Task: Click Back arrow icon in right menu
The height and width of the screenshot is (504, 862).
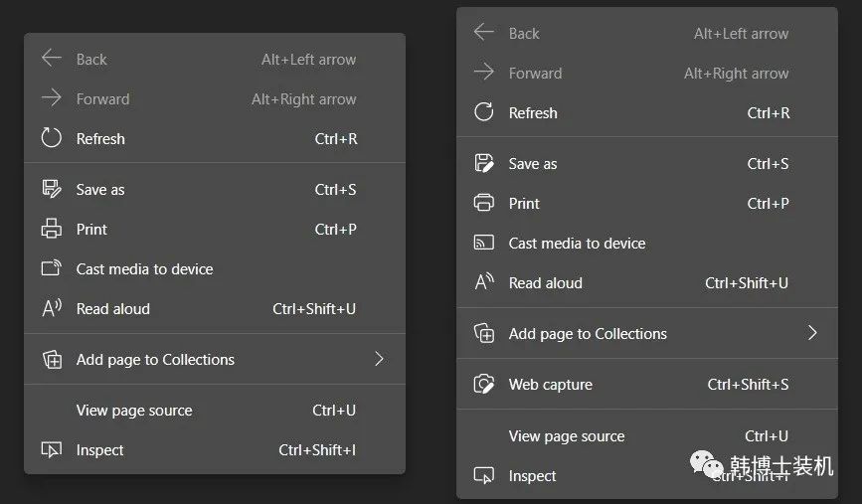Action: [484, 33]
